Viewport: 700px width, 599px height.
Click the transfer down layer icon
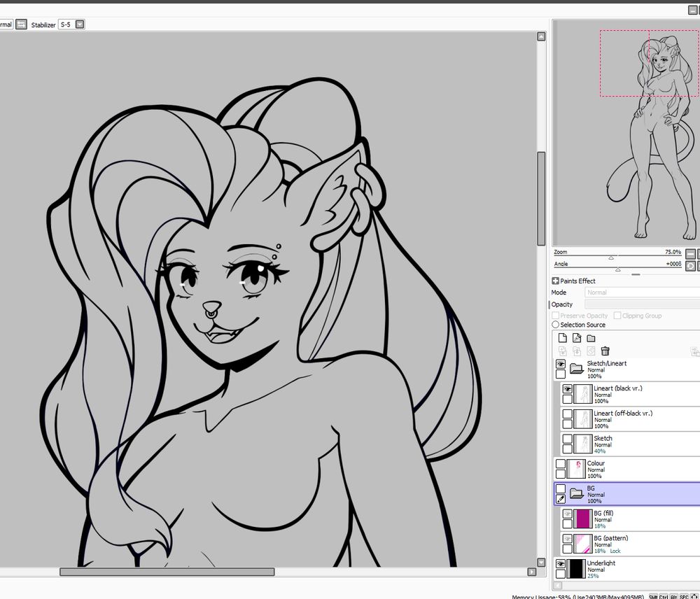click(x=563, y=351)
